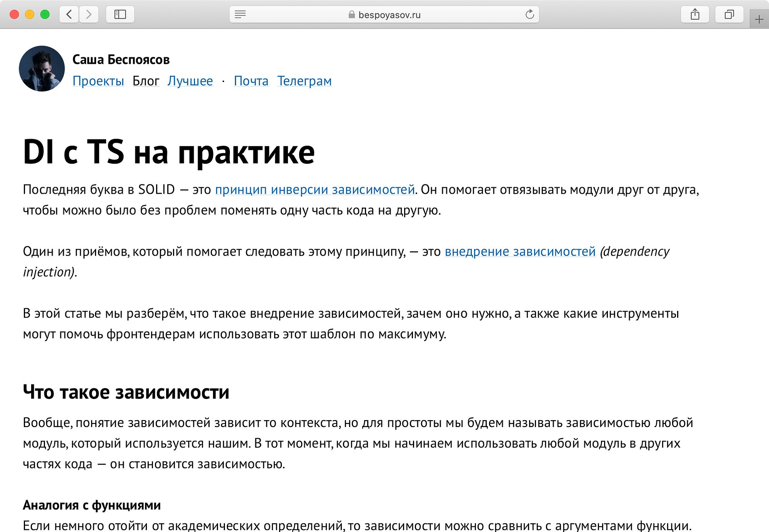Click the Саша Беспоясов name heading
The width and height of the screenshot is (769, 532).
click(121, 60)
